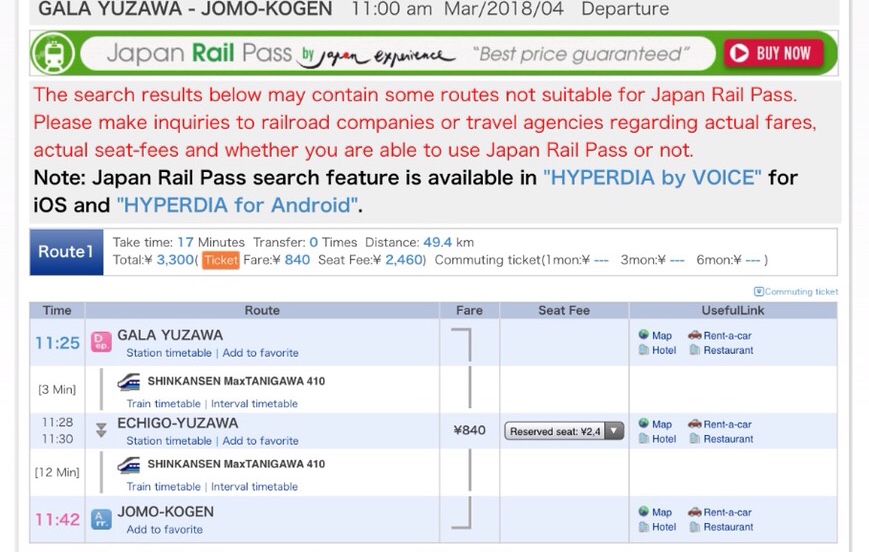Viewport: 869px width, 552px height.
Task: Open Map link for GALA YUZAWA
Action: [662, 336]
